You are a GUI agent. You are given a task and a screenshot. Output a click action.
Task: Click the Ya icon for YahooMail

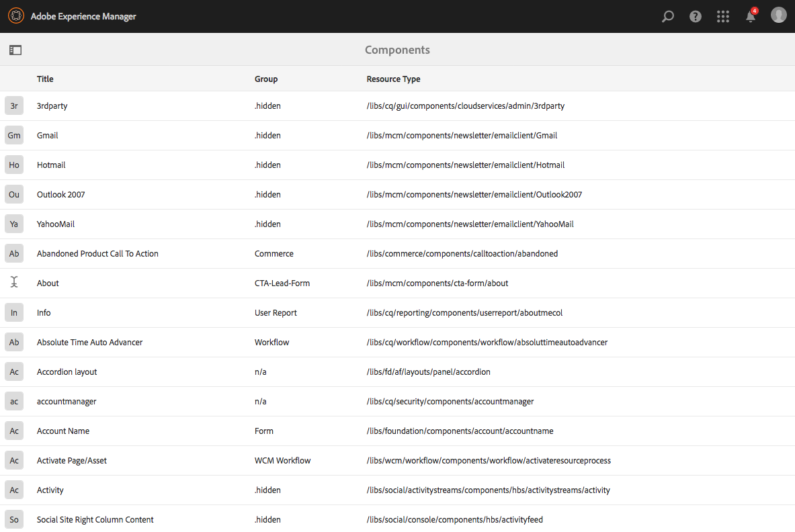pyautogui.click(x=14, y=224)
